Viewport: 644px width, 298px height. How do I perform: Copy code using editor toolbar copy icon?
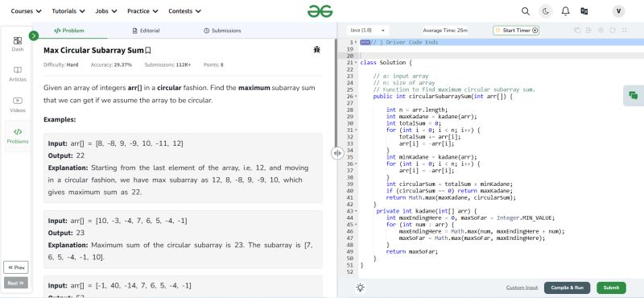coord(577,30)
